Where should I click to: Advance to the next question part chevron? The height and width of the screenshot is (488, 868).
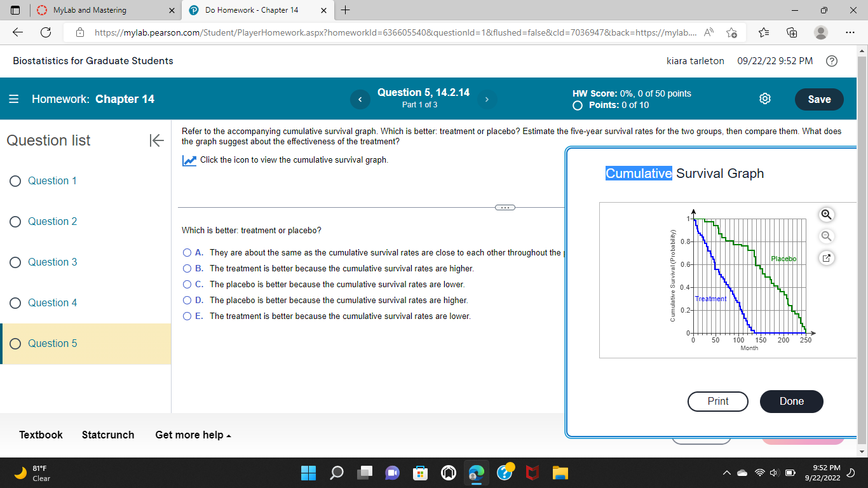coord(487,99)
